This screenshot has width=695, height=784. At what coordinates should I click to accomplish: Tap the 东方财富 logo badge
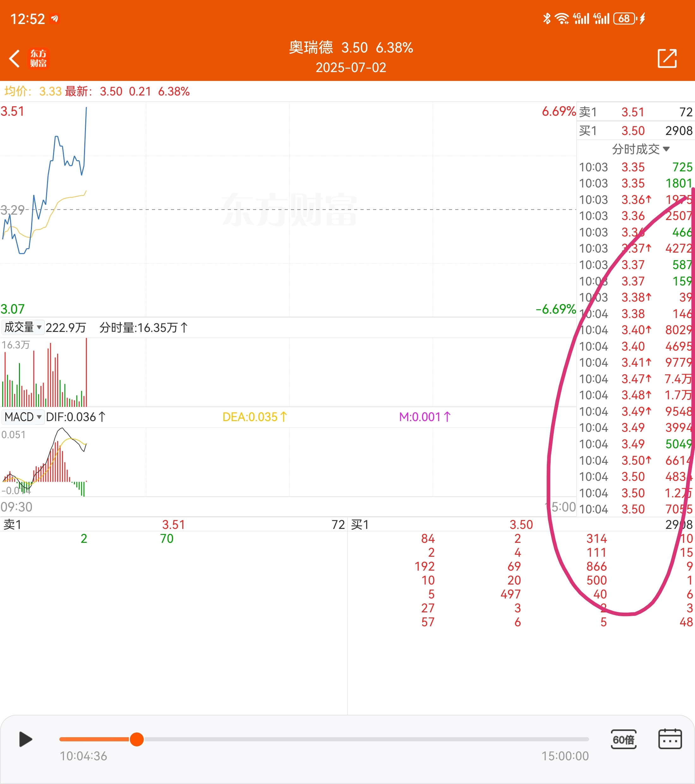pyautogui.click(x=38, y=59)
